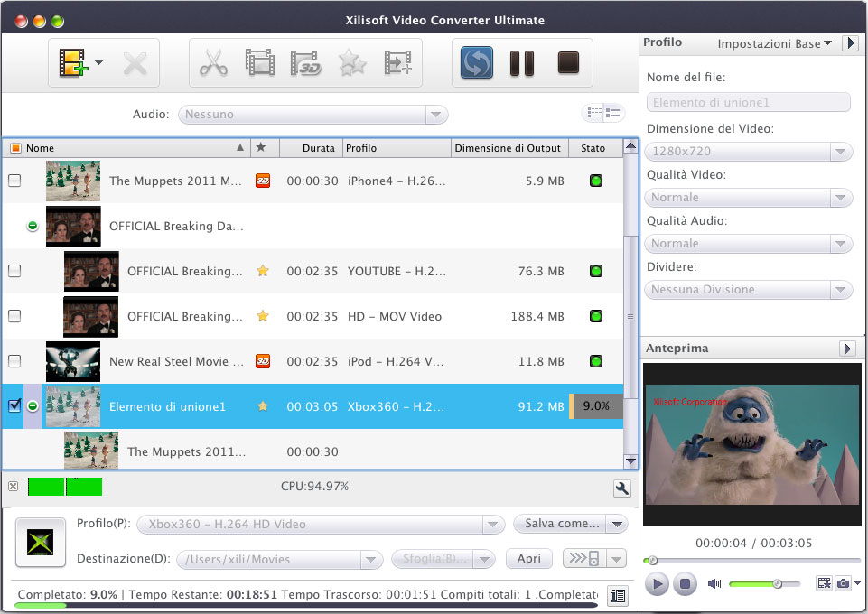868x614 pixels.
Task: Click the preview snapshot camera icon
Action: pos(843,583)
